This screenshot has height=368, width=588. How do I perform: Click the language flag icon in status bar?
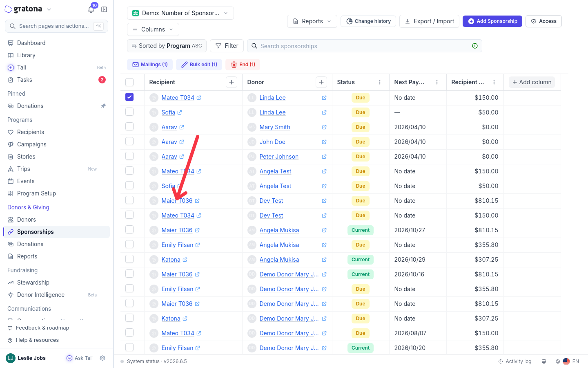(566, 361)
